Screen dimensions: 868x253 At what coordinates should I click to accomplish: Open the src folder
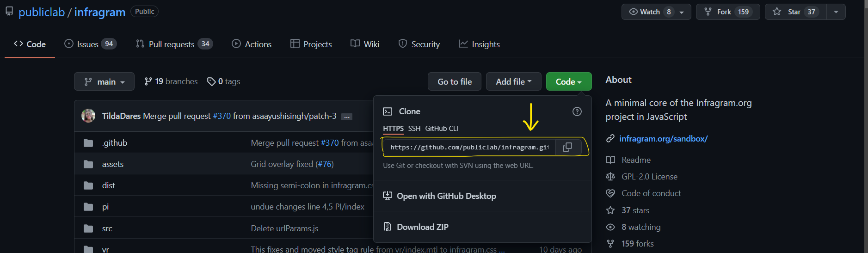pos(107,228)
